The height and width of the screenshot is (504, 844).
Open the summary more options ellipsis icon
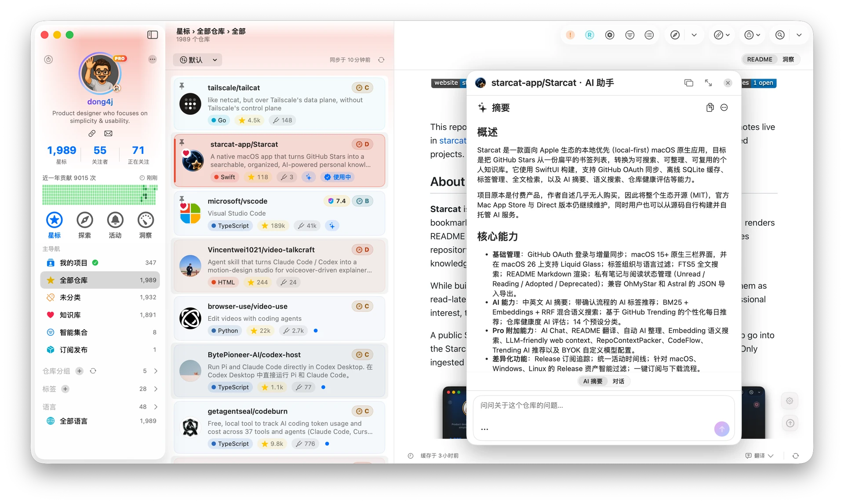point(724,108)
